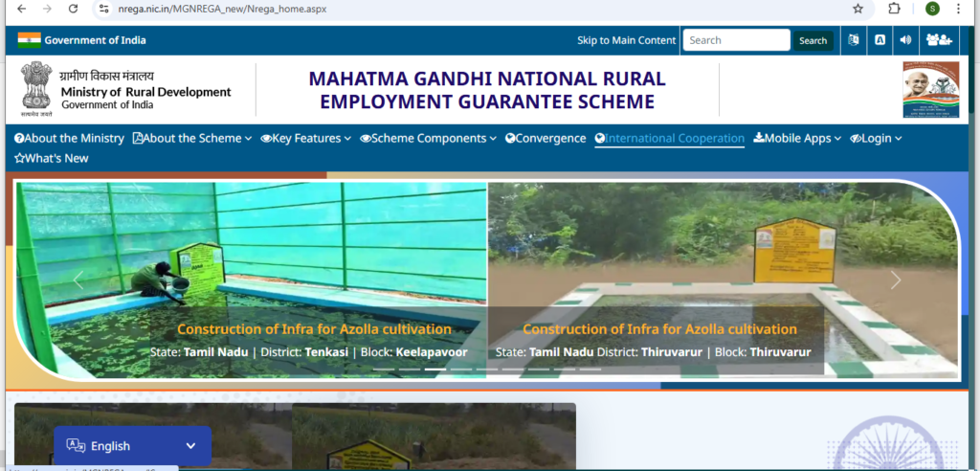Click the Indian flag icon
The height and width of the screenshot is (471, 980).
pyautogui.click(x=30, y=40)
